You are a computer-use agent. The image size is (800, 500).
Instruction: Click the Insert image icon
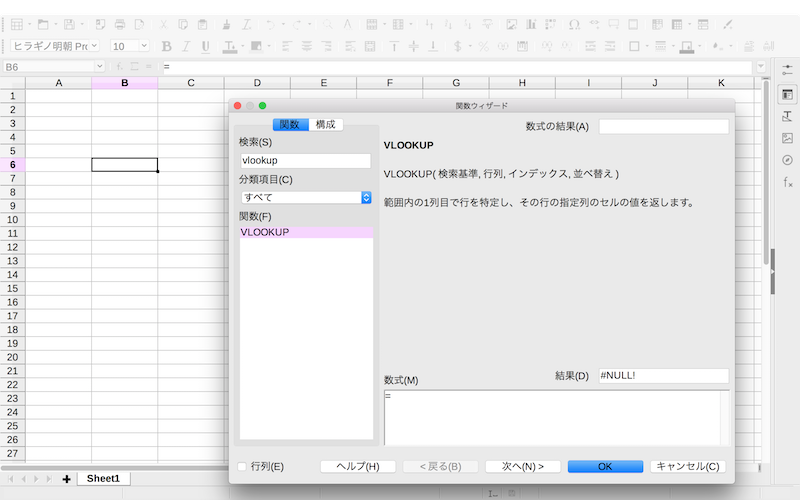coord(511,24)
